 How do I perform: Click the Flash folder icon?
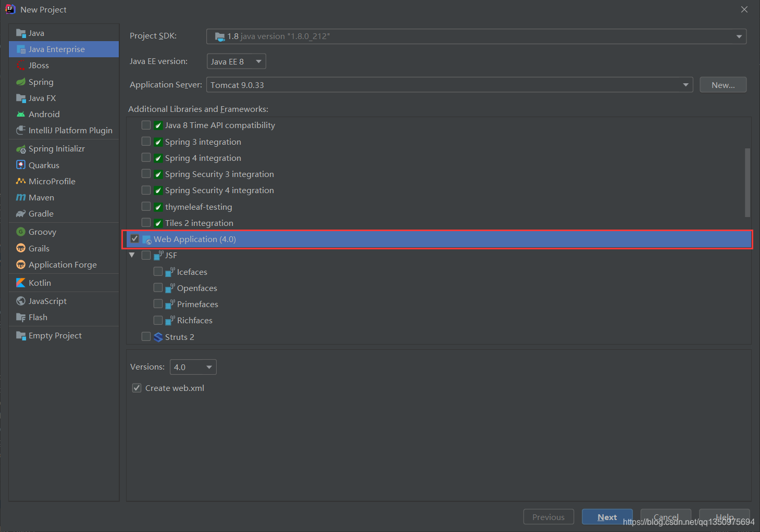(21, 318)
